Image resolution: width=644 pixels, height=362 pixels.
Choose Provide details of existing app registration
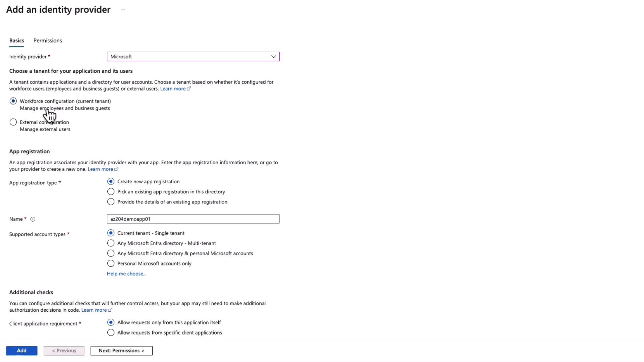(x=111, y=202)
